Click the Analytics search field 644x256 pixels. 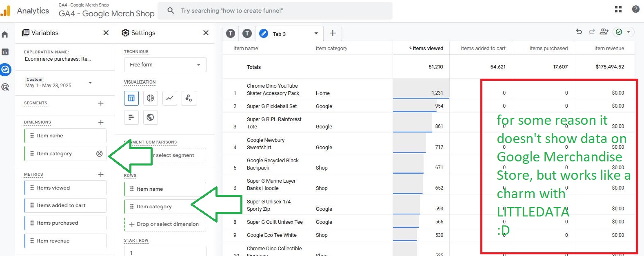point(275,11)
